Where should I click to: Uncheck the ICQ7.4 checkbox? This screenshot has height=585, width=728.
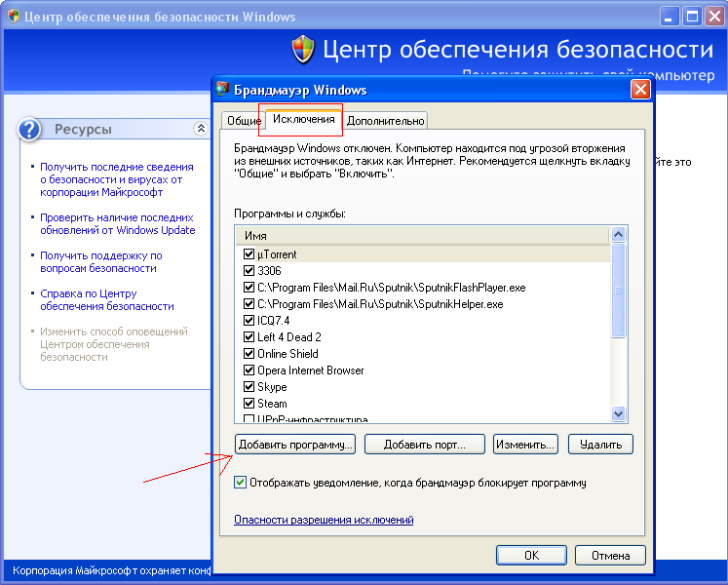[249, 320]
